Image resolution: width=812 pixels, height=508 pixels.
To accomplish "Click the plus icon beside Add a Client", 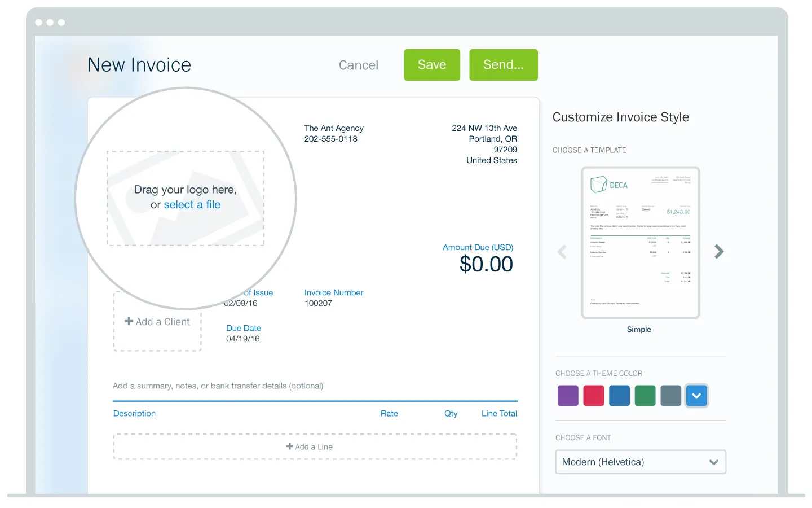I will click(x=129, y=321).
